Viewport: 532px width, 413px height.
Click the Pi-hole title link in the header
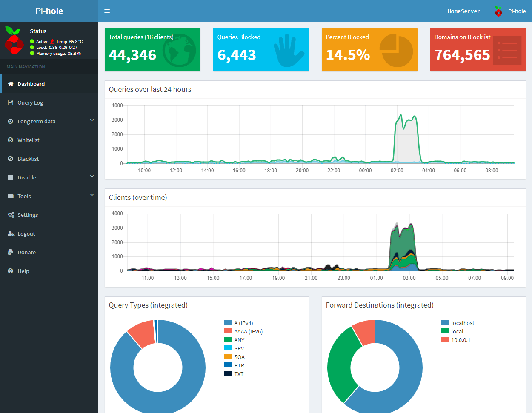[49, 11]
